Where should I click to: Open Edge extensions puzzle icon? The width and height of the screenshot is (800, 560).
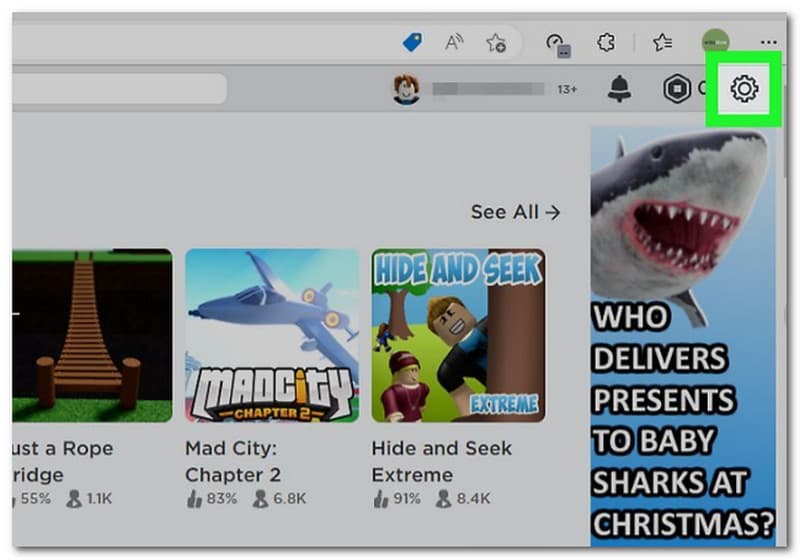606,42
